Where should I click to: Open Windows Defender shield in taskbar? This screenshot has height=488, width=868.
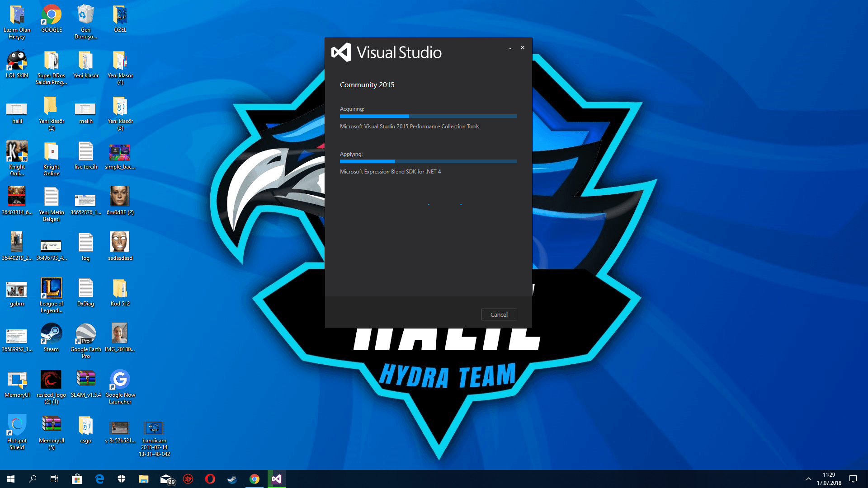122,479
